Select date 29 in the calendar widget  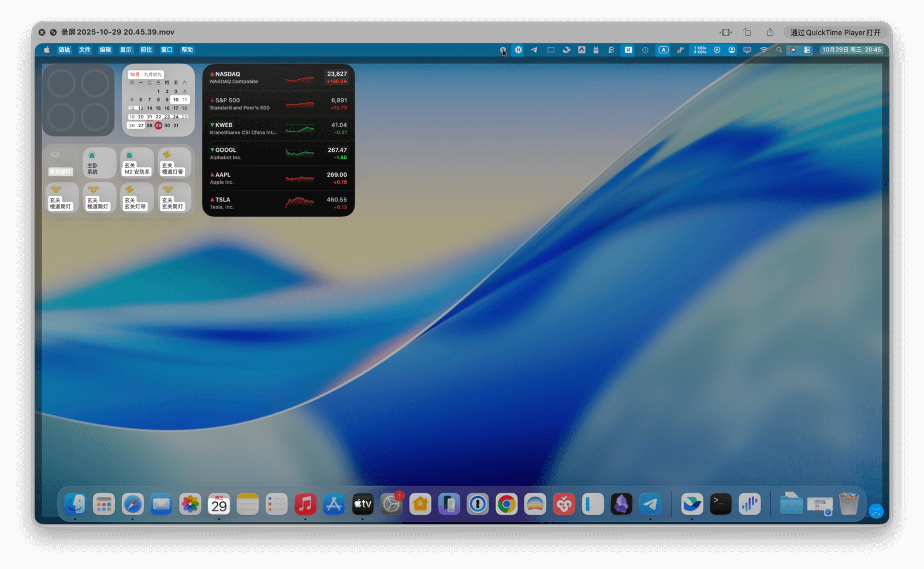158,125
